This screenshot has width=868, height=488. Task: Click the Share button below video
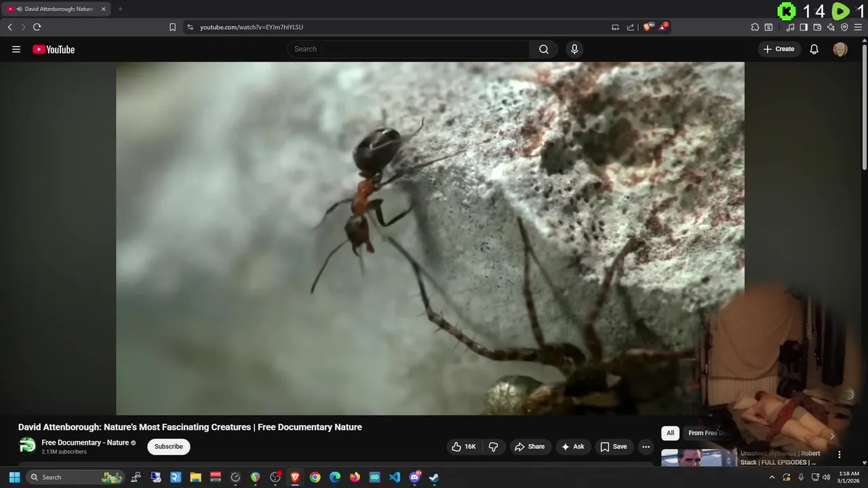(x=530, y=447)
